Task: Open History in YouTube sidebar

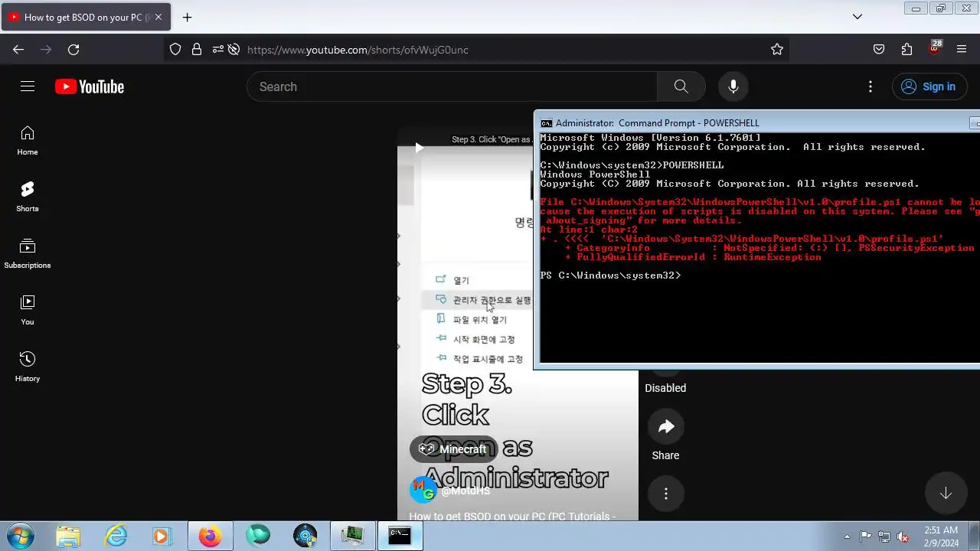Action: point(28,367)
